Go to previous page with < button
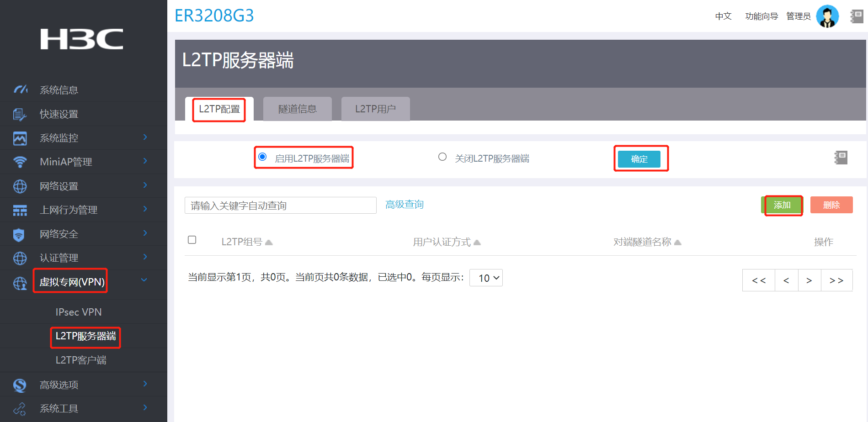This screenshot has width=868, height=422. coord(786,280)
